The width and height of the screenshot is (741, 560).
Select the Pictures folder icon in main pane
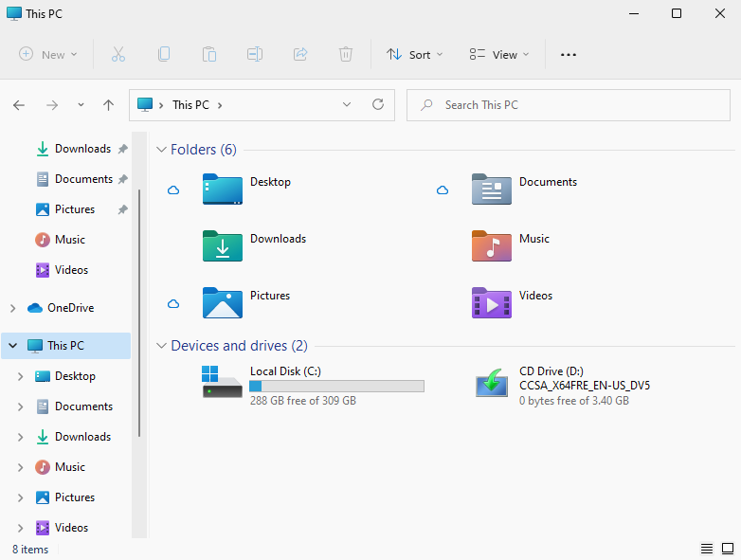(223, 302)
